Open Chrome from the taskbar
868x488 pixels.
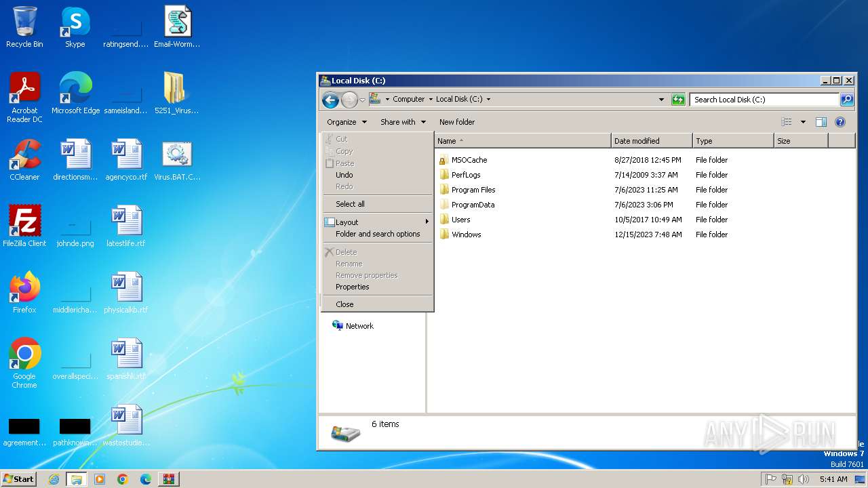[x=123, y=479]
